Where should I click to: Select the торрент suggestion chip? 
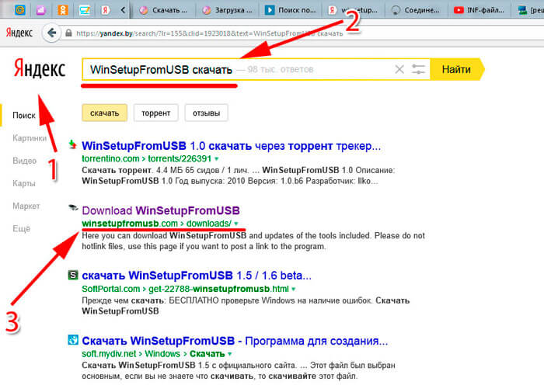click(155, 113)
